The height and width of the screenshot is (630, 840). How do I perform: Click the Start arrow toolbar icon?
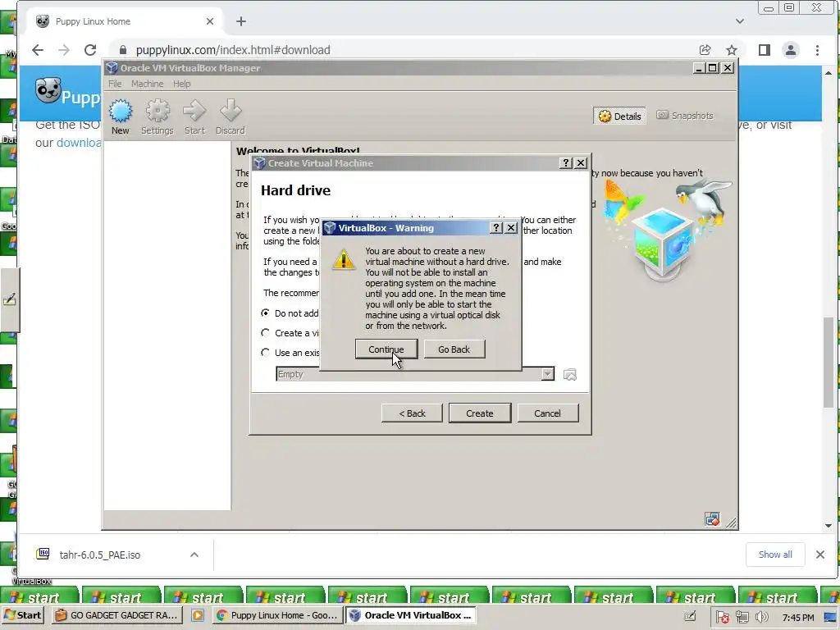point(194,116)
